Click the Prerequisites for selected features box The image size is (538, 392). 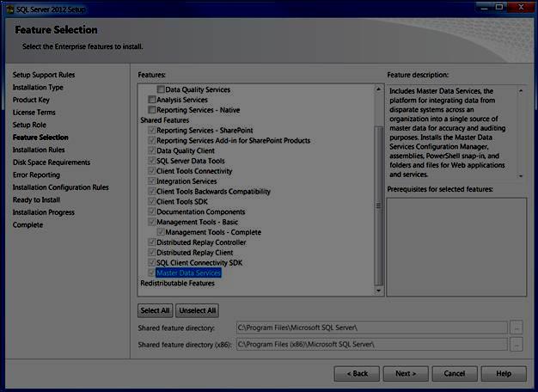point(456,247)
